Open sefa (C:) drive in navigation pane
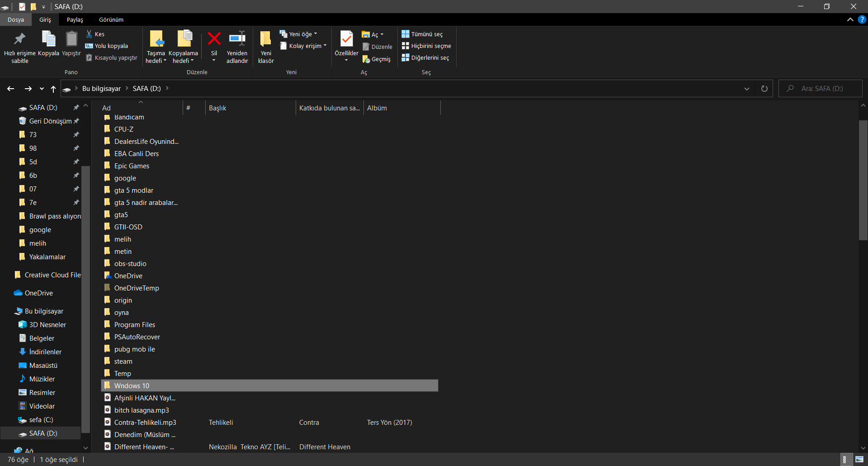This screenshot has height=466, width=868. click(41, 419)
